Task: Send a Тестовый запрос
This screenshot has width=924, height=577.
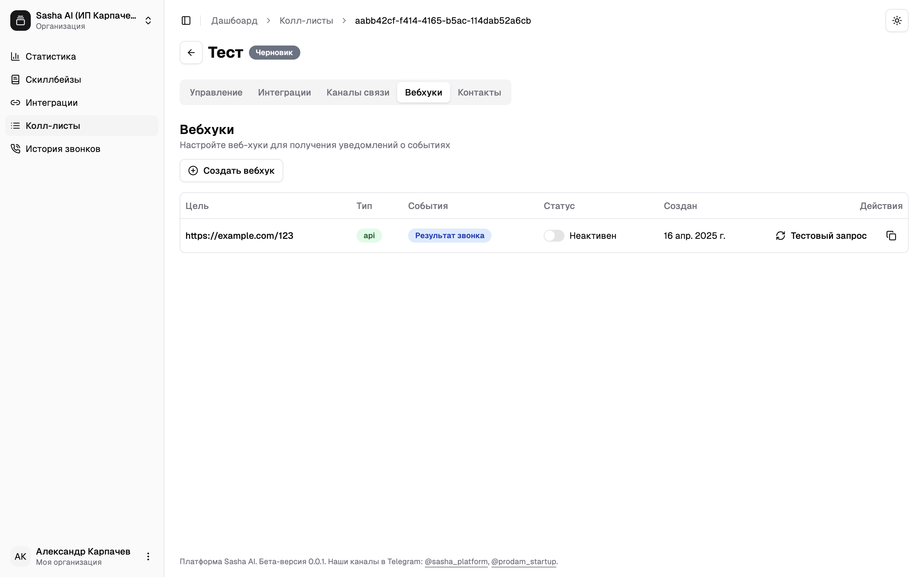Action: pyautogui.click(x=821, y=236)
